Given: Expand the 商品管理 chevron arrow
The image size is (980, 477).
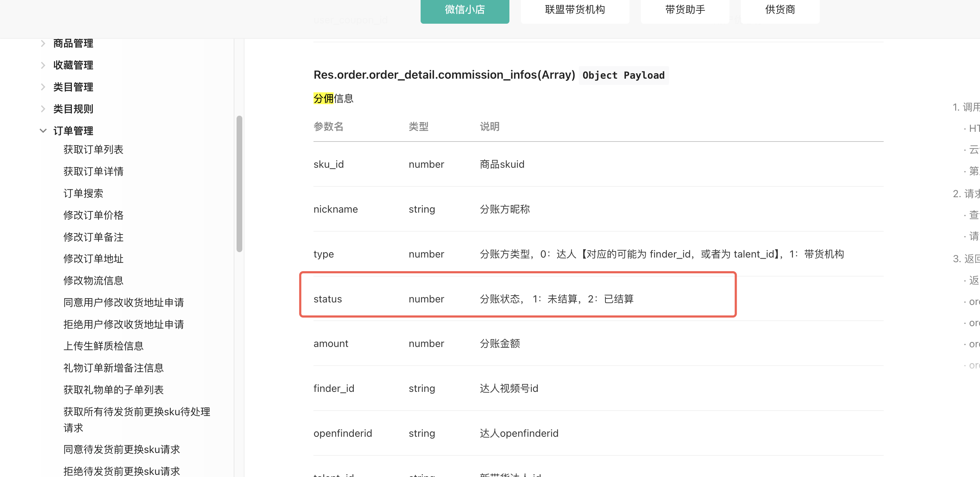Looking at the screenshot, I should pyautogui.click(x=43, y=43).
